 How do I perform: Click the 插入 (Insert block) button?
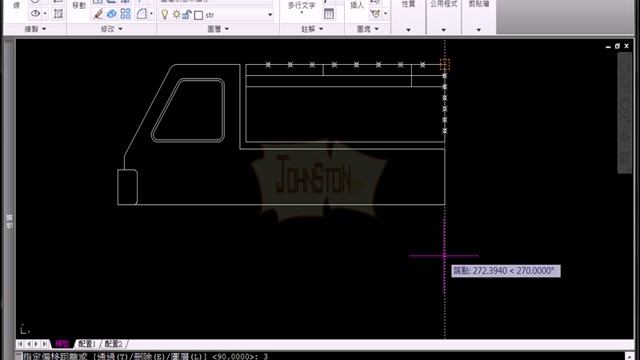357,5
